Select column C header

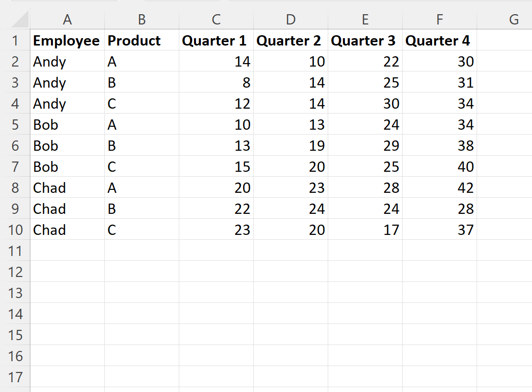pos(216,20)
